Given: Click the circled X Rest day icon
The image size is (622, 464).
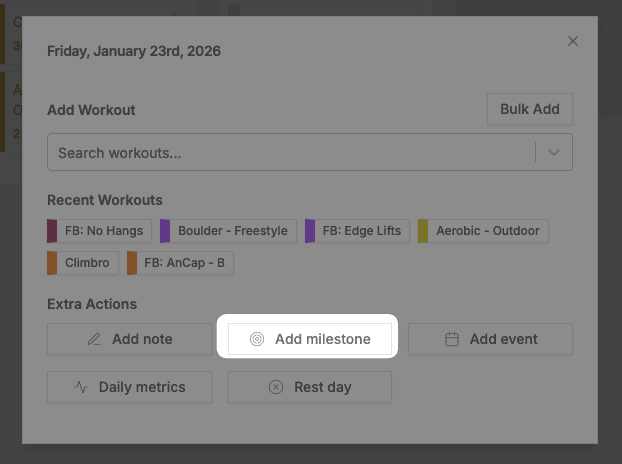Looking at the screenshot, I should click(x=276, y=387).
